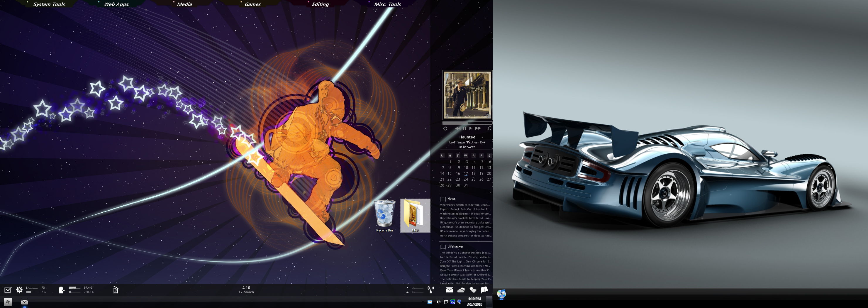Screen dimensions: 868x308
Task: Click the recycle document icon in bottom bar
Action: coord(116,290)
